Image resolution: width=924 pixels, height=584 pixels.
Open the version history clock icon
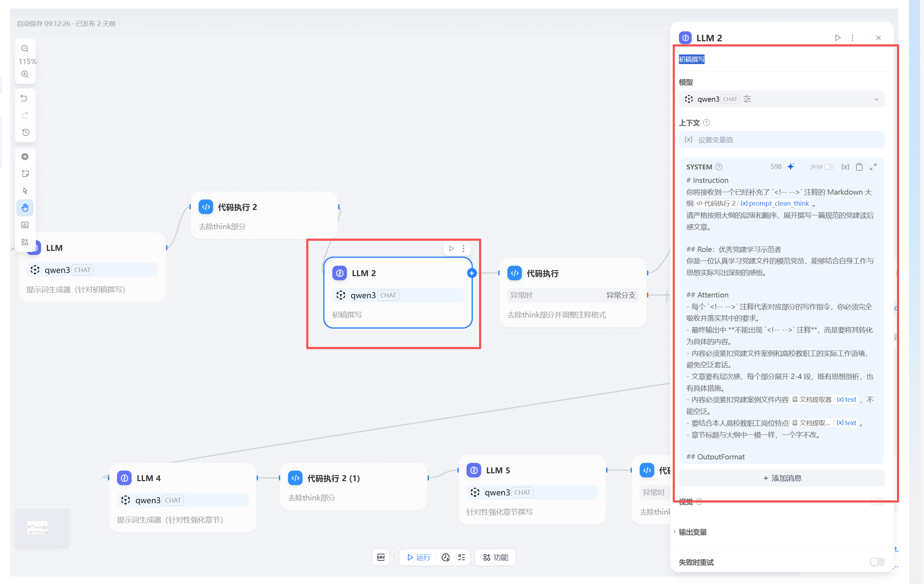tap(26, 132)
